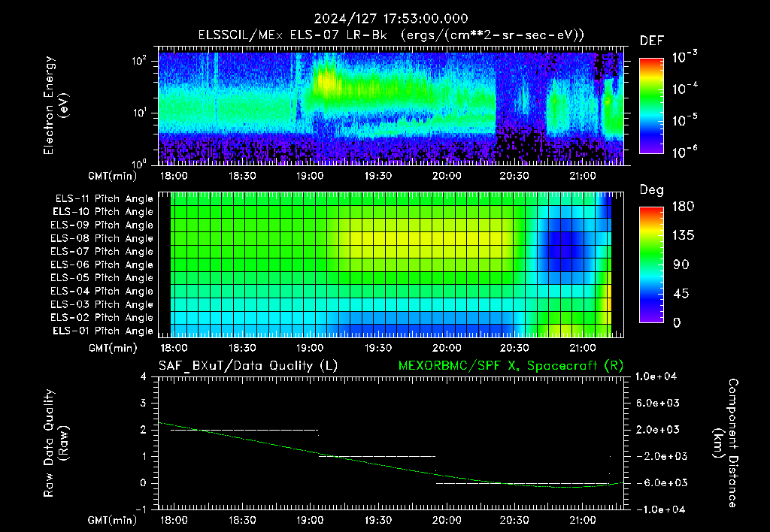
Task: Select the ELS-10 Pitch Angle row label
Action: click(103, 212)
